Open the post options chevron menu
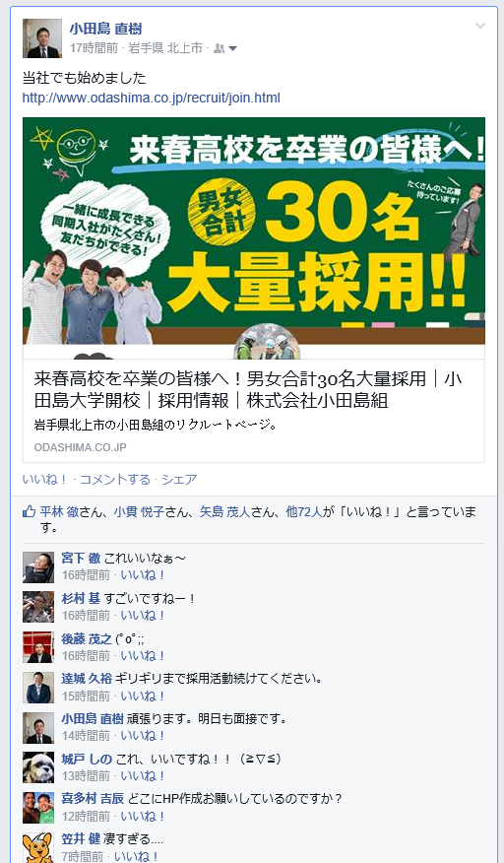Screen dimensions: 504x863 [x=479, y=26]
